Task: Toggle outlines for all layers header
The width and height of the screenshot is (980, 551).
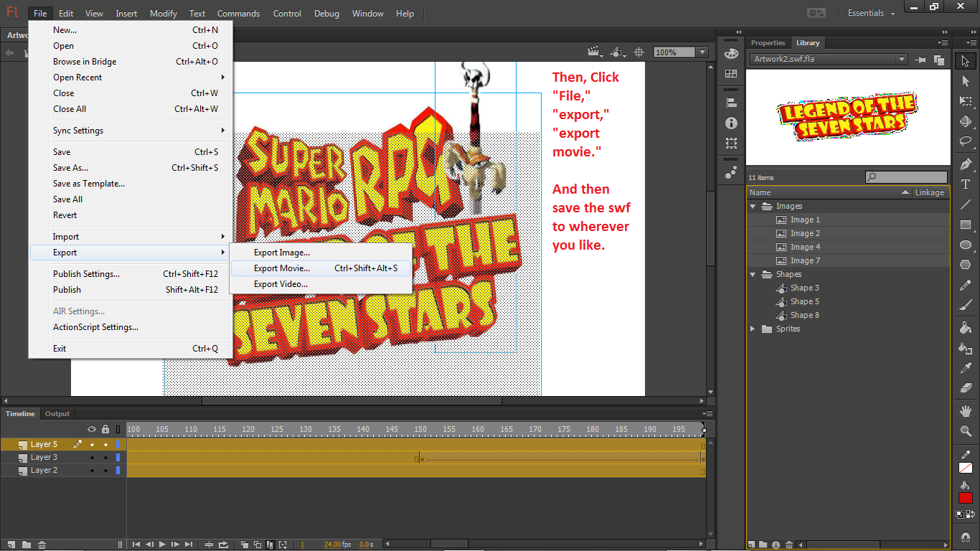Action: point(118,430)
